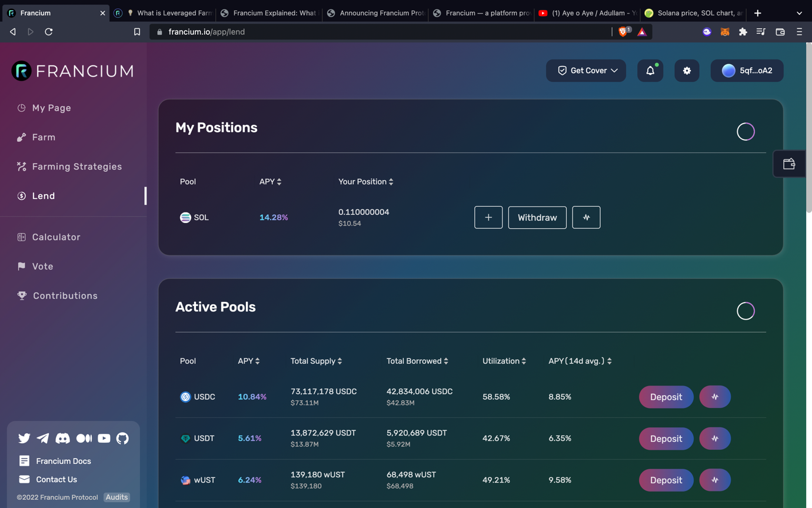Open the GitHub social link

[x=122, y=438]
